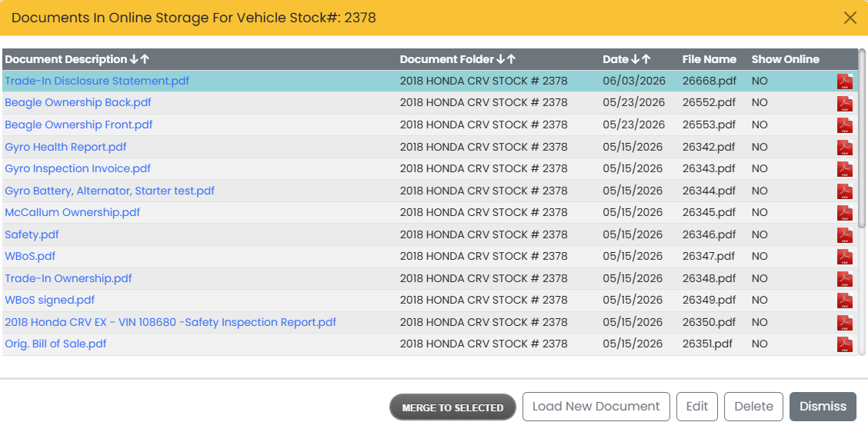The height and width of the screenshot is (432, 868).
Task: Open Gyro Inspection Invoice.pdf link
Action: pyautogui.click(x=78, y=168)
